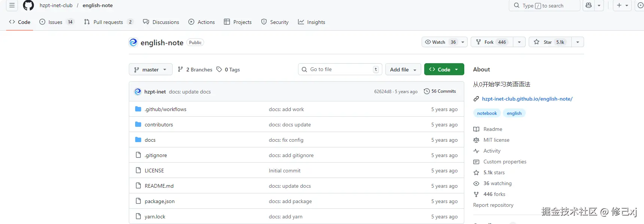Star the english-note repository
Viewport: 644px width, 224px height.
(550, 42)
